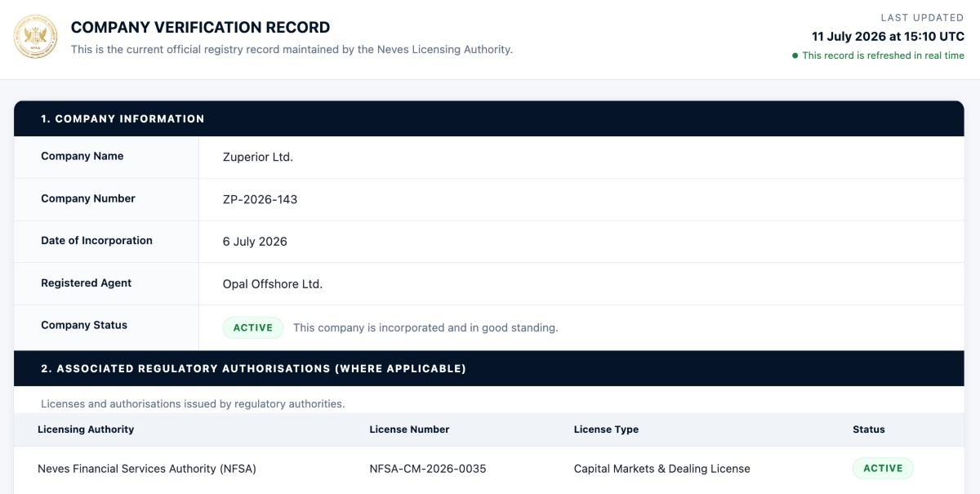Click the 'incorporated and in good standing' text

pyautogui.click(x=425, y=327)
